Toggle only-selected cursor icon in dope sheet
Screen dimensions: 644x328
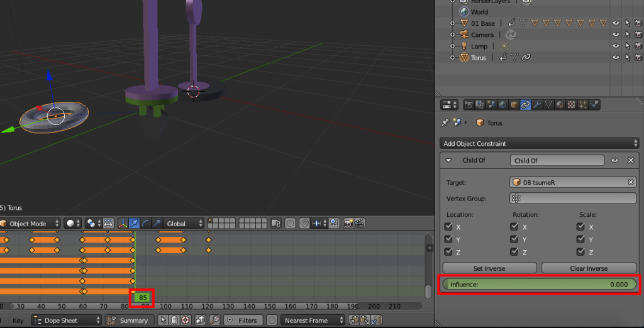[163, 320]
